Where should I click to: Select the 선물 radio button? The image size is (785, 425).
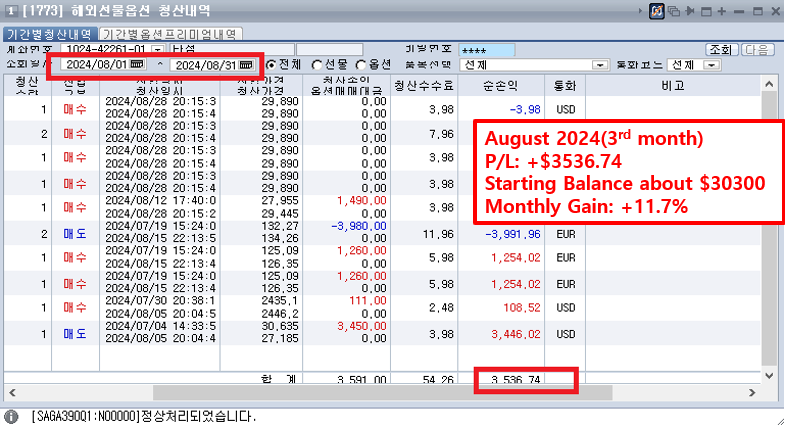pos(316,65)
